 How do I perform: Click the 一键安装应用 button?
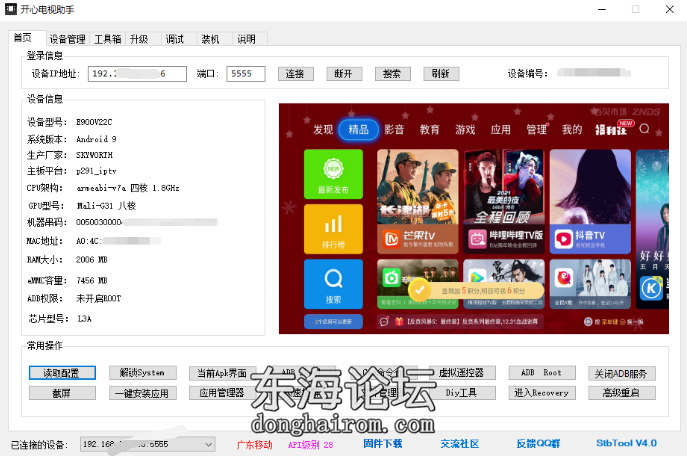pos(143,393)
